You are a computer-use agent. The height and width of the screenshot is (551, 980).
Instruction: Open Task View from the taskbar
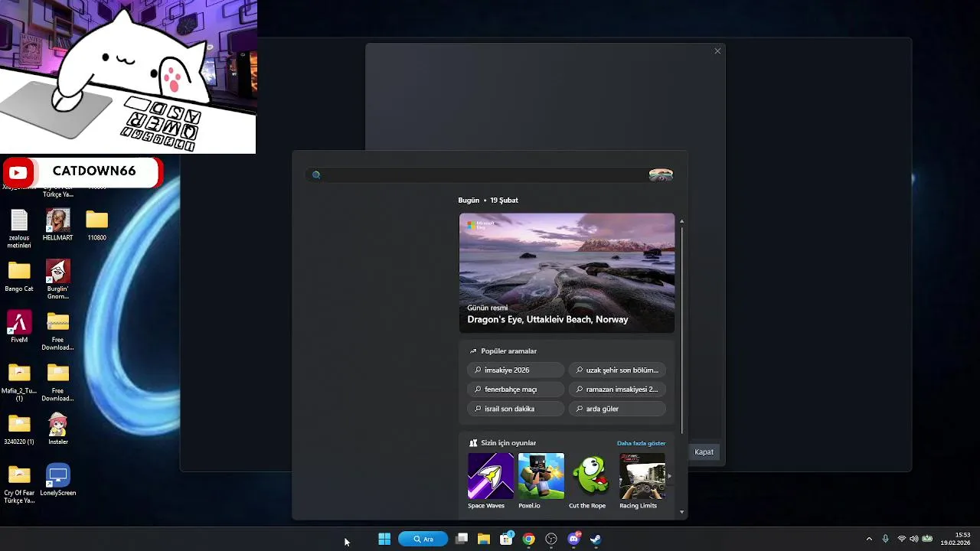462,539
